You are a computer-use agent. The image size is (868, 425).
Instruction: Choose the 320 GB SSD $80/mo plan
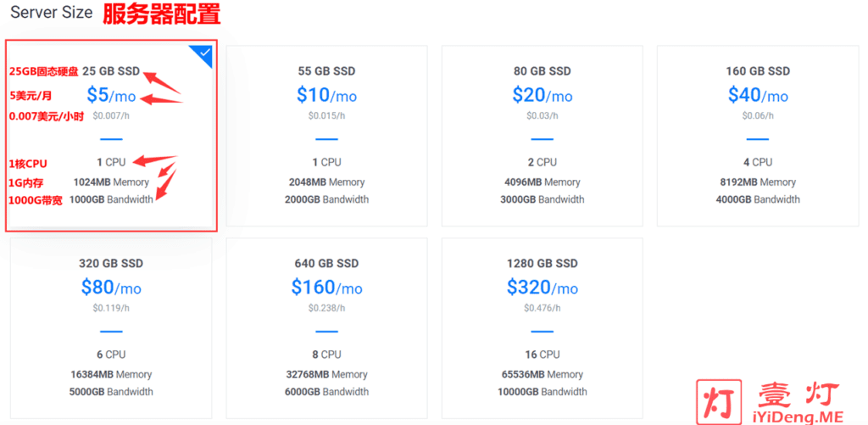tap(111, 328)
